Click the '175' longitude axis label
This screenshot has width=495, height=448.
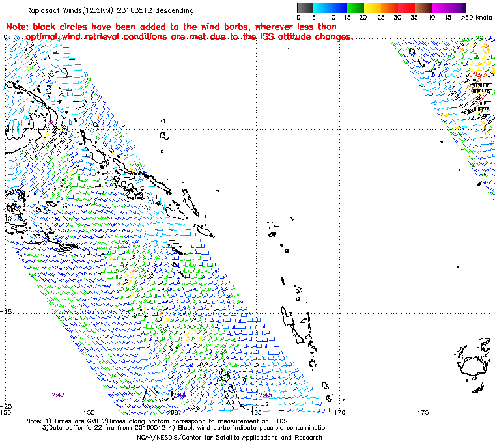point(423,412)
